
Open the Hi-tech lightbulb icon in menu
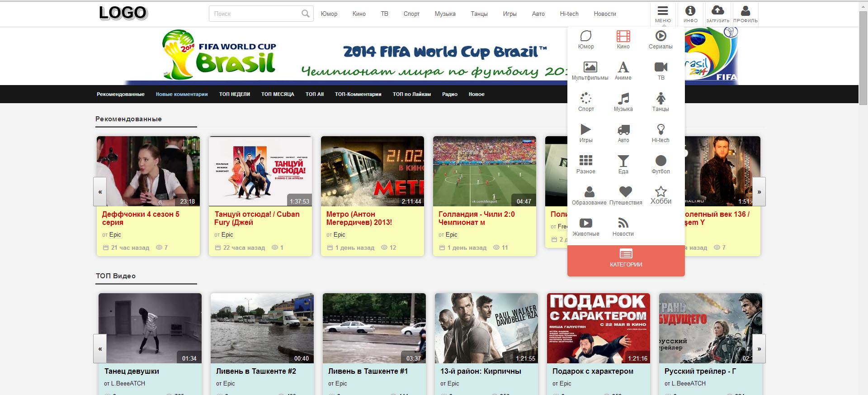(x=661, y=129)
